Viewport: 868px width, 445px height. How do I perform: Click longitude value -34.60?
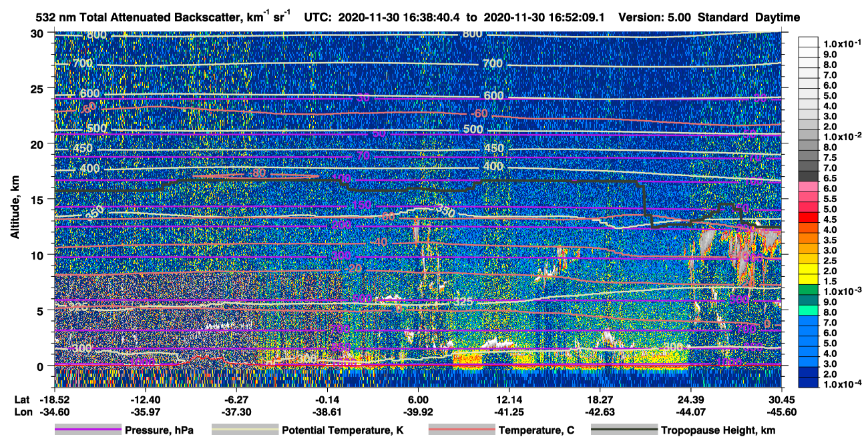point(53,412)
